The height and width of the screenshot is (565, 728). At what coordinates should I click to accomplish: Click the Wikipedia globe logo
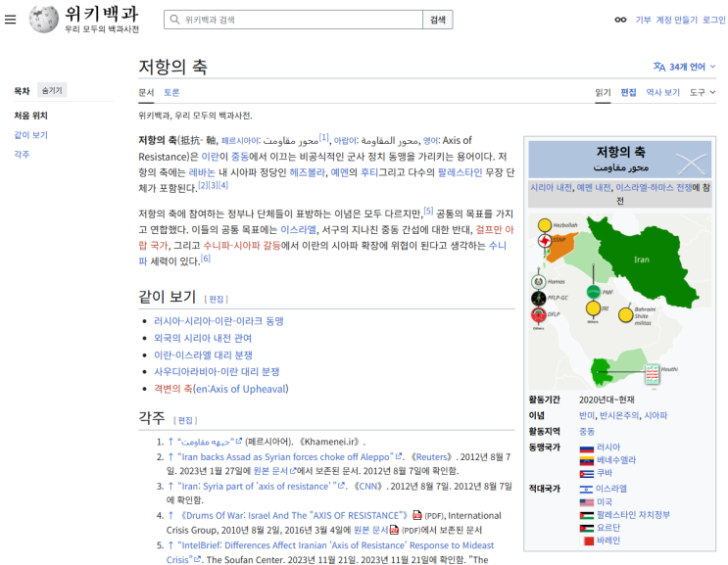(44, 20)
